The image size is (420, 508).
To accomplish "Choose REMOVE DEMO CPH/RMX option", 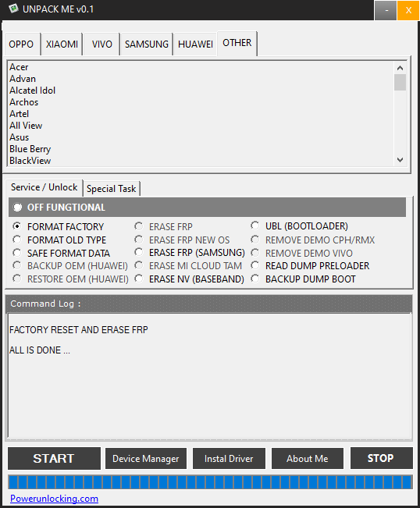I will pyautogui.click(x=255, y=240).
